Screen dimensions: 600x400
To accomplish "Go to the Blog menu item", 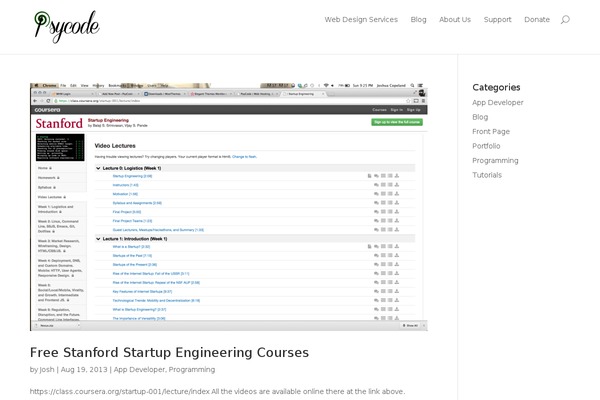I will tap(418, 20).
